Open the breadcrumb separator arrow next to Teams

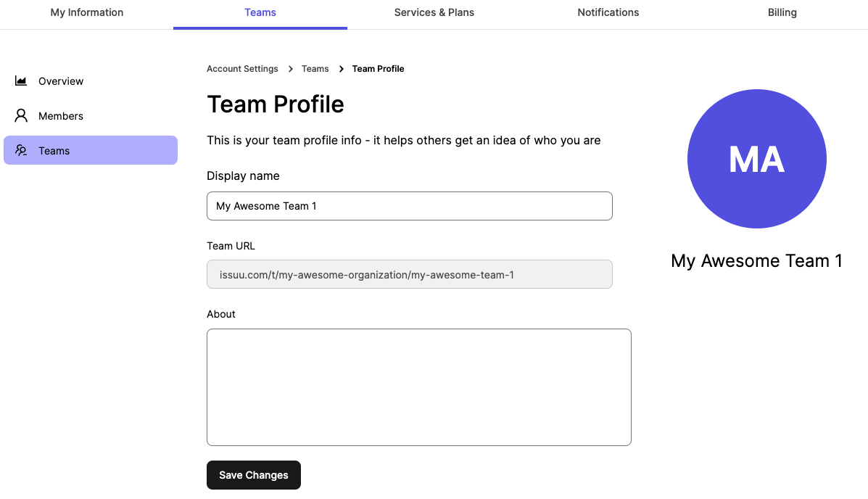pyautogui.click(x=340, y=68)
